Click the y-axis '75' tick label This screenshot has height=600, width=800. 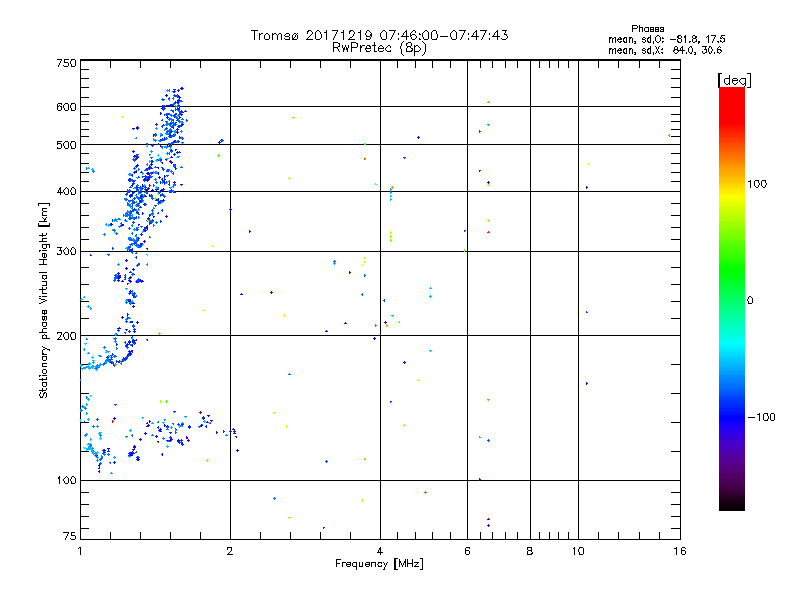tap(70, 536)
